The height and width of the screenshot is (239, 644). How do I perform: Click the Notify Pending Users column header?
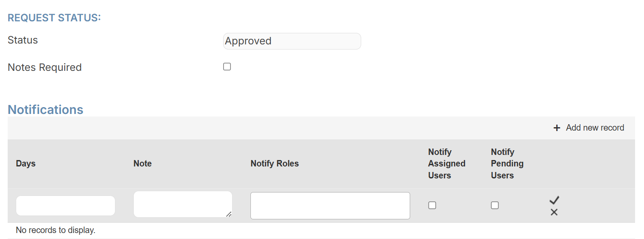(507, 163)
